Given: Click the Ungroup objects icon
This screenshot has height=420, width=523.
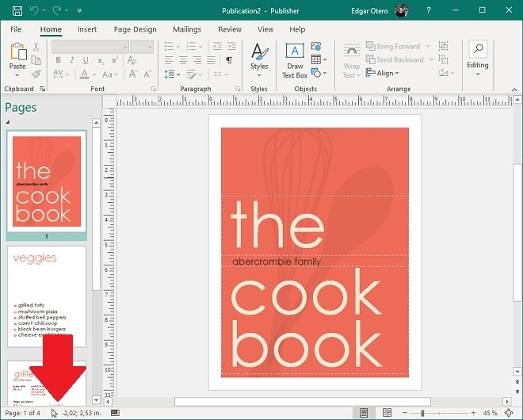Looking at the screenshot, I should coord(443,59).
